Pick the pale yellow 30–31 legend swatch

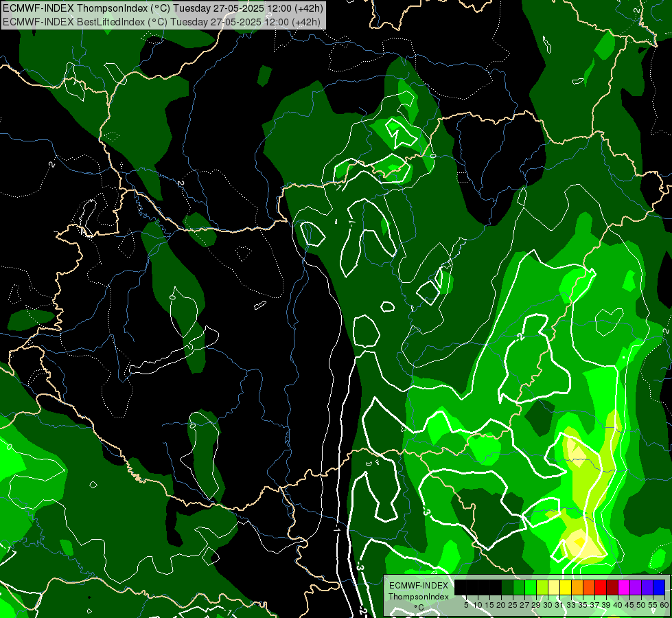click(554, 587)
